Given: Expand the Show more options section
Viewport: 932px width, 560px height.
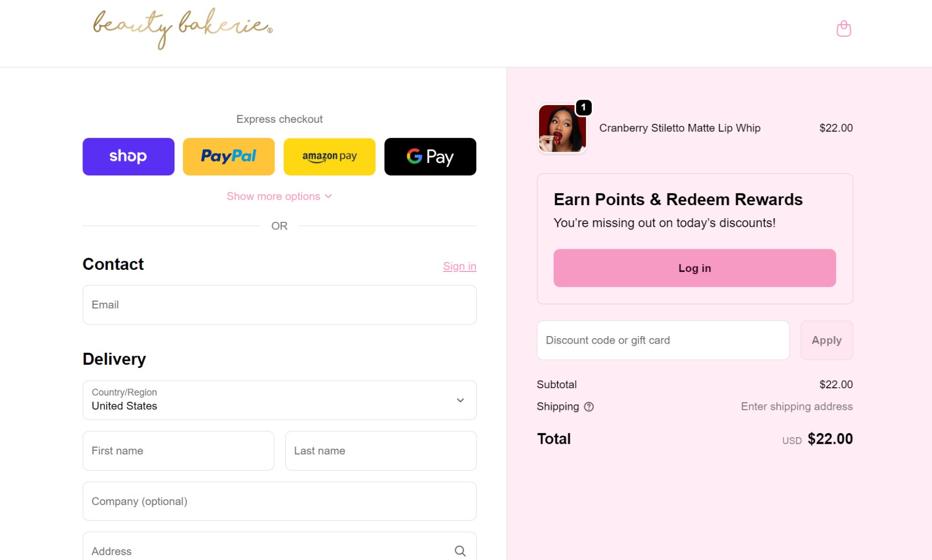Looking at the screenshot, I should (279, 196).
